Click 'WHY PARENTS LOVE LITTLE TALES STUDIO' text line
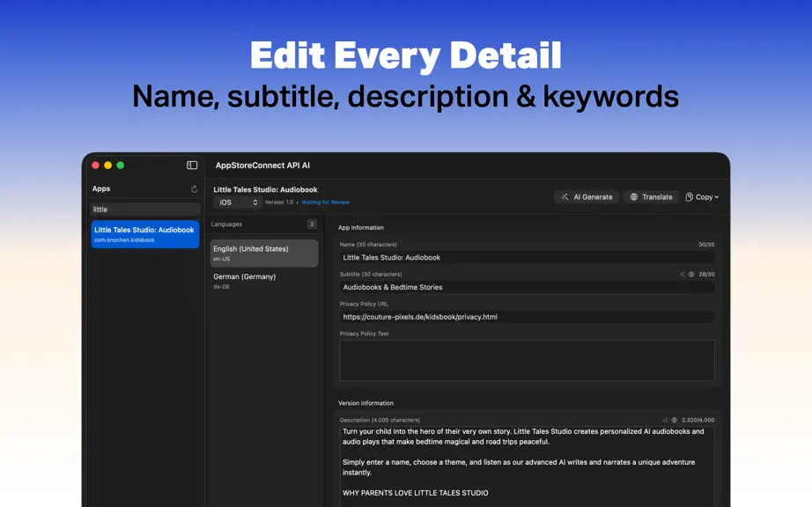 (416, 493)
